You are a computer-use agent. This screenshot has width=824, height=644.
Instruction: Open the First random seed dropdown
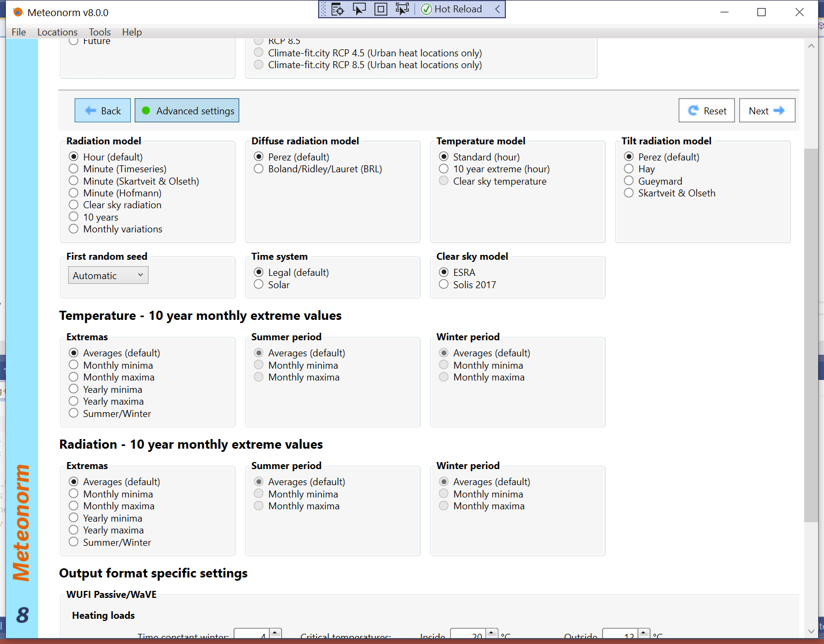coord(108,275)
